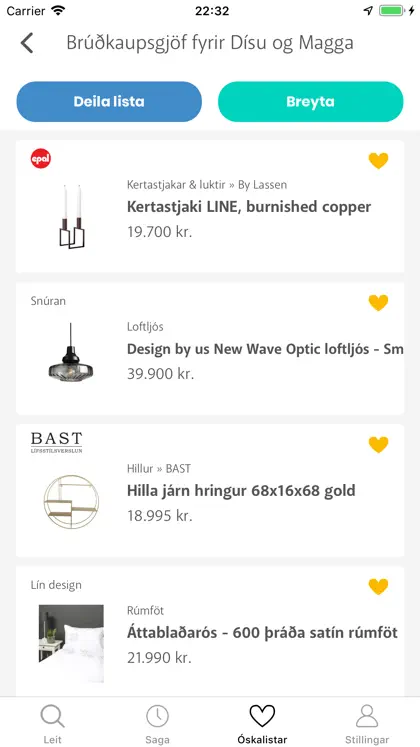Viewport: 420px width, 747px height.
Task: Open the pendant lamp thumbnail
Action: coord(71,353)
